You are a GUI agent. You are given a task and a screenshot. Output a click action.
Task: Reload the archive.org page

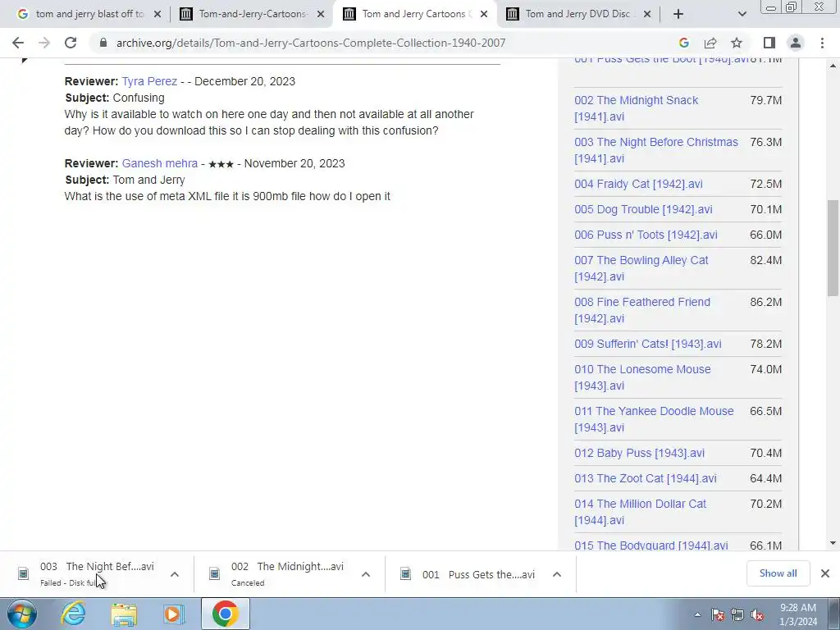(x=71, y=43)
